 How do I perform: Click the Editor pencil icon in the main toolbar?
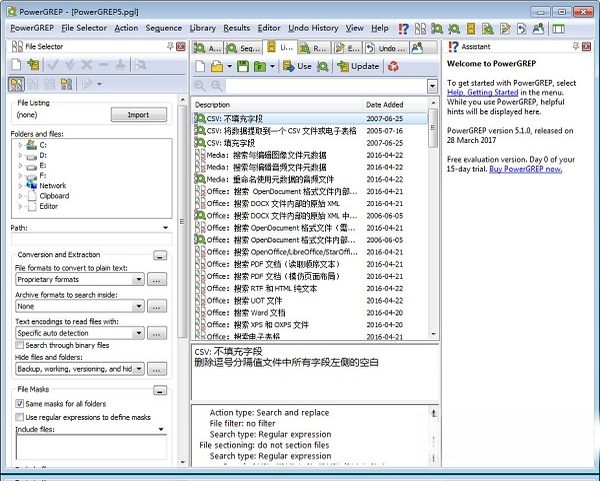(x=505, y=29)
